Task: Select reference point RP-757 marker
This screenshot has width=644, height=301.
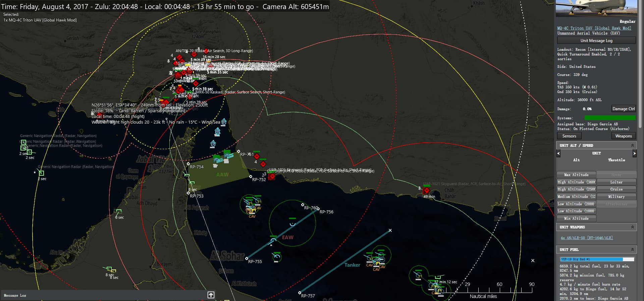Action: tap(300, 293)
